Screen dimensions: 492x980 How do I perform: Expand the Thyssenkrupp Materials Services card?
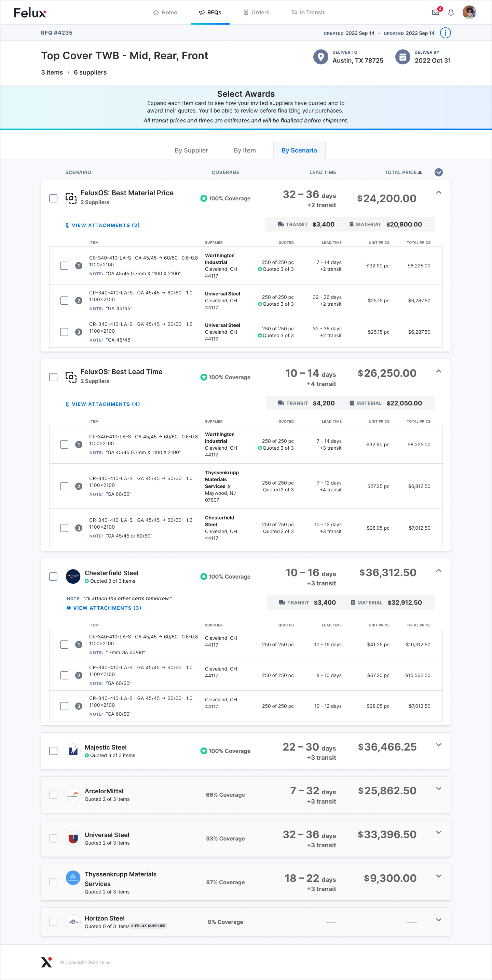coord(438,876)
